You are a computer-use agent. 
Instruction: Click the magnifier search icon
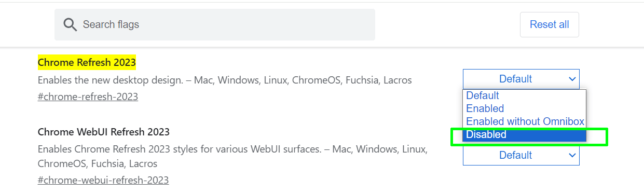click(70, 24)
